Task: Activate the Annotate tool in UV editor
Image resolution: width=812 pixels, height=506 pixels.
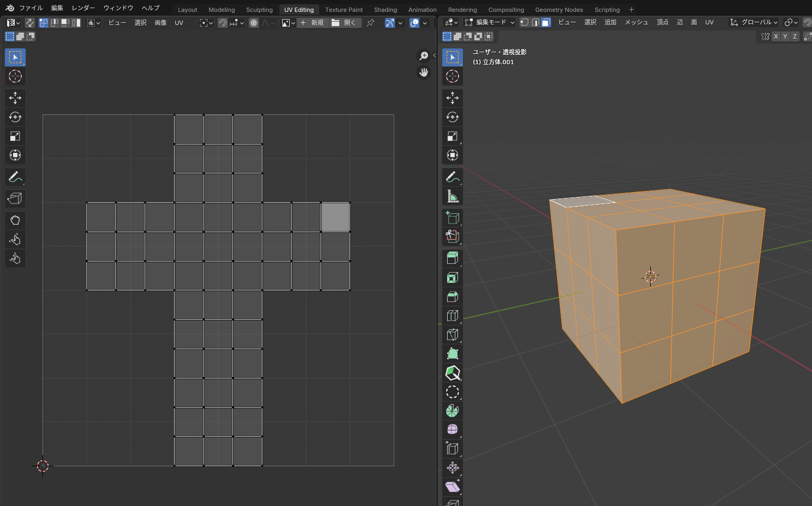Action: [15, 177]
